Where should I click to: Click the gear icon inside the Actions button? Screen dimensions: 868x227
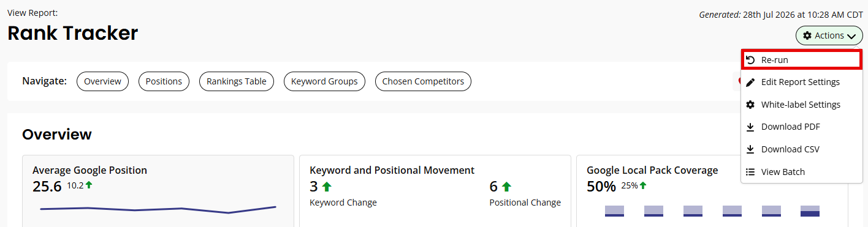[807, 36]
